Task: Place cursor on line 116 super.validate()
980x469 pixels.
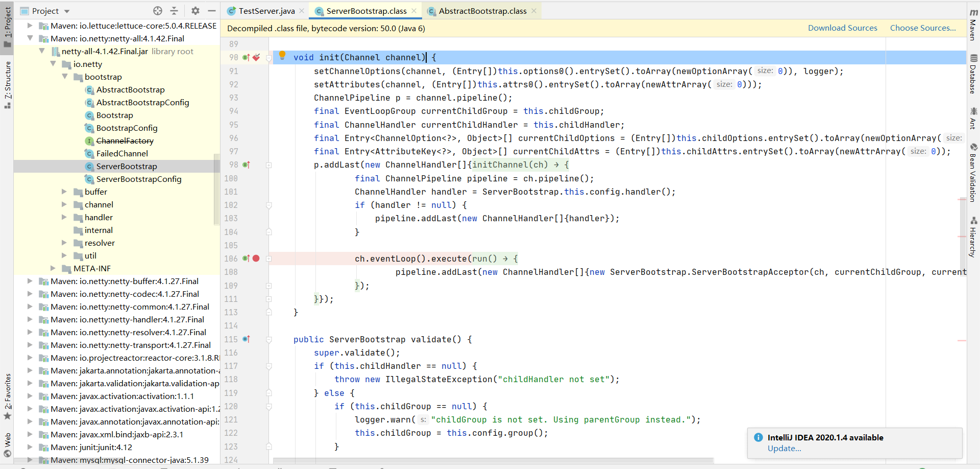Action: (x=357, y=353)
